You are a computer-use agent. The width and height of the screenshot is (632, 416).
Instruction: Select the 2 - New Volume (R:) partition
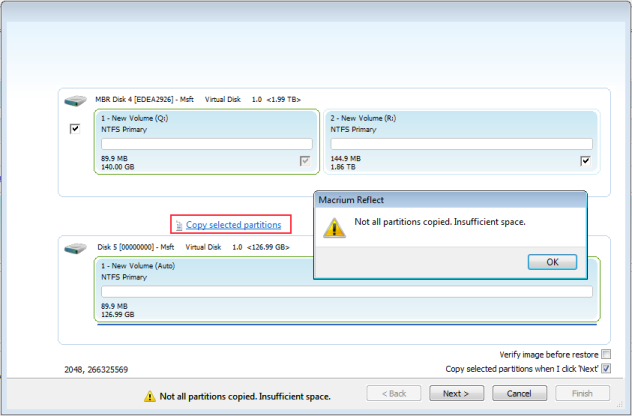click(462, 142)
